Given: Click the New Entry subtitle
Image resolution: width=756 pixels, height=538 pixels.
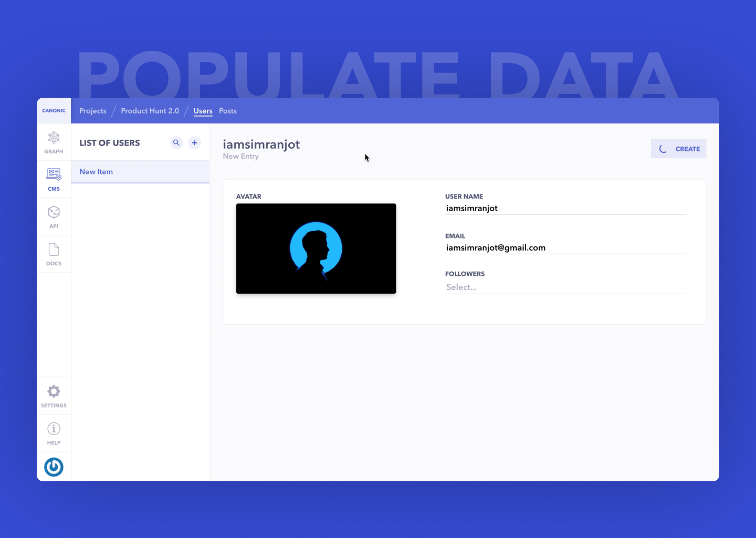Looking at the screenshot, I should 240,157.
